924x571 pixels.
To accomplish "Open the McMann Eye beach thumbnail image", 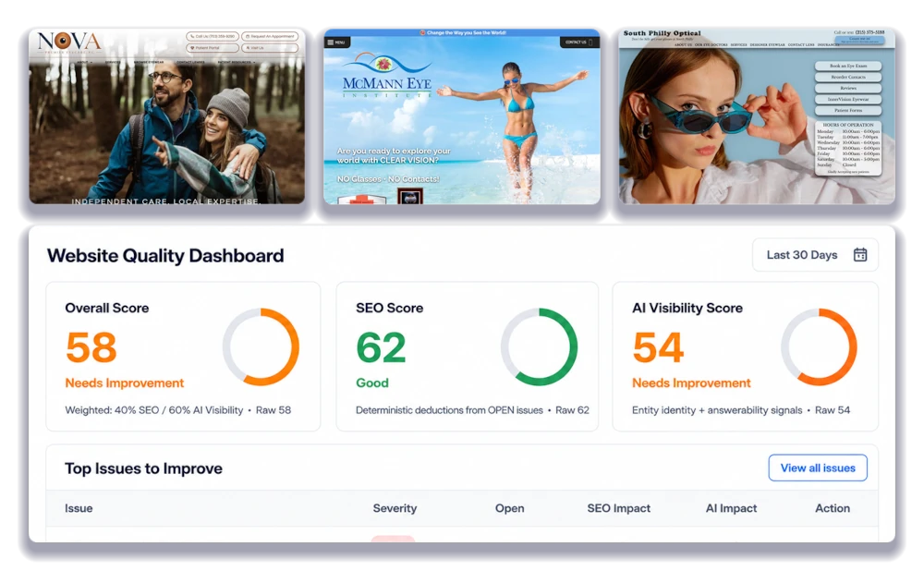I will pyautogui.click(x=462, y=116).
